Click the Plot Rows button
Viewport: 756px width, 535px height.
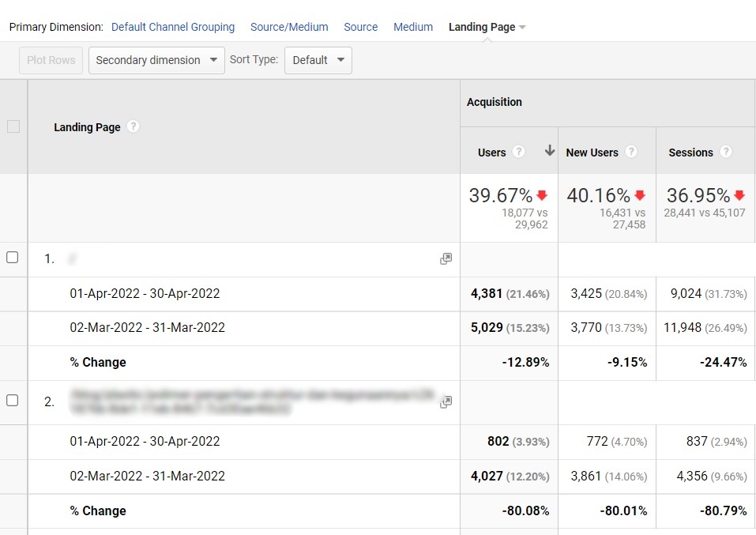click(x=51, y=60)
